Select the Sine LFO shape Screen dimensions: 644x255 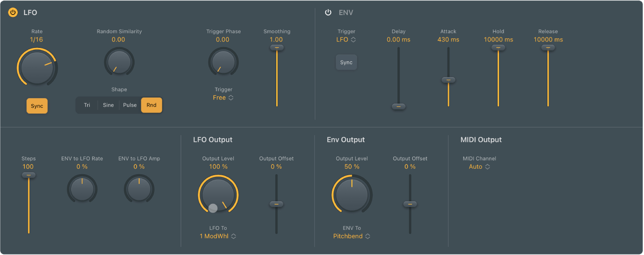(108, 105)
